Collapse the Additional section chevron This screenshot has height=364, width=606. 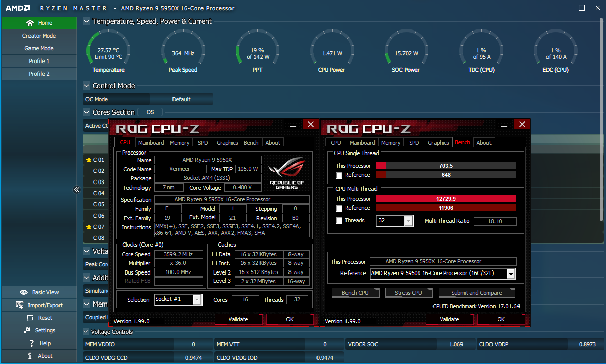86,277
